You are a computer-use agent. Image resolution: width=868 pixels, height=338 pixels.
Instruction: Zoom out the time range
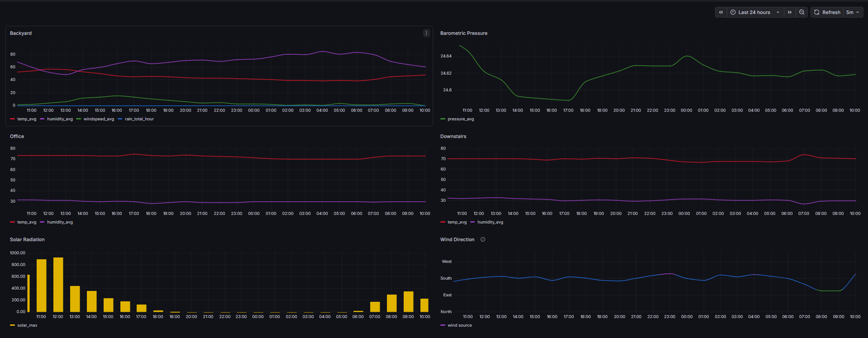coord(802,12)
